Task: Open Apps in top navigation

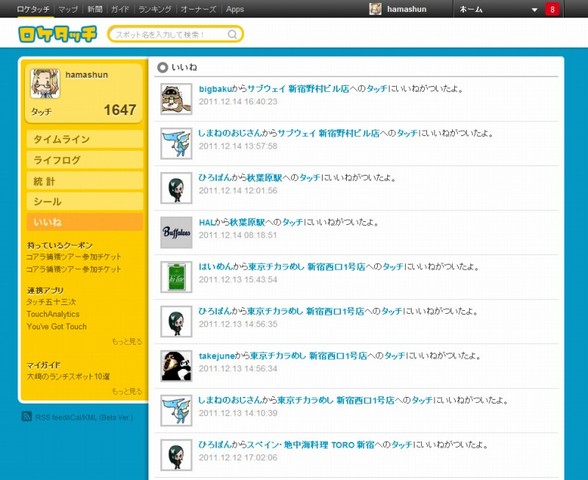Action: coord(235,9)
